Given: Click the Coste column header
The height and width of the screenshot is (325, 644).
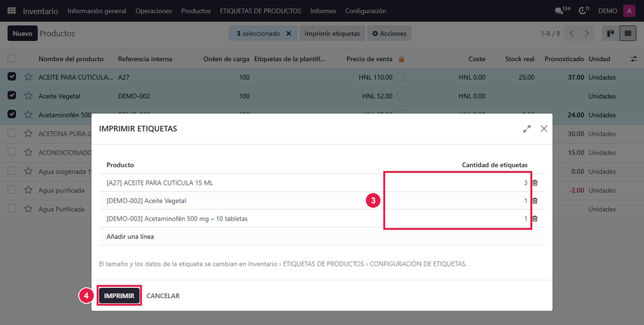Looking at the screenshot, I should (x=477, y=59).
